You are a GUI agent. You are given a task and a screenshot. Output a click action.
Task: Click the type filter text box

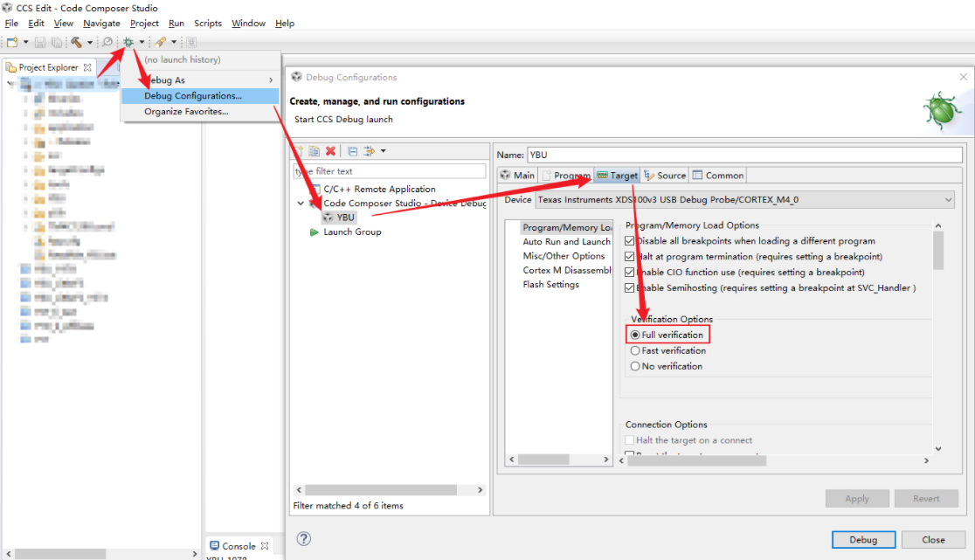pyautogui.click(x=390, y=171)
